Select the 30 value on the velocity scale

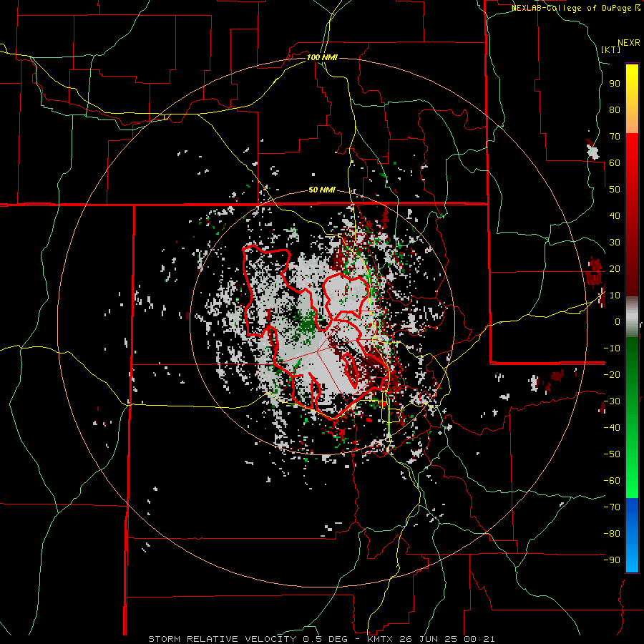pyautogui.click(x=615, y=243)
